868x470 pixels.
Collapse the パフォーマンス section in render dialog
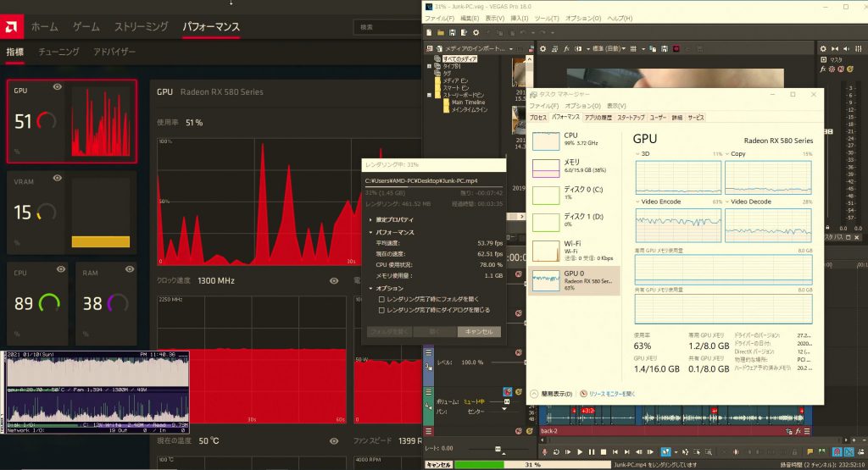[370, 231]
